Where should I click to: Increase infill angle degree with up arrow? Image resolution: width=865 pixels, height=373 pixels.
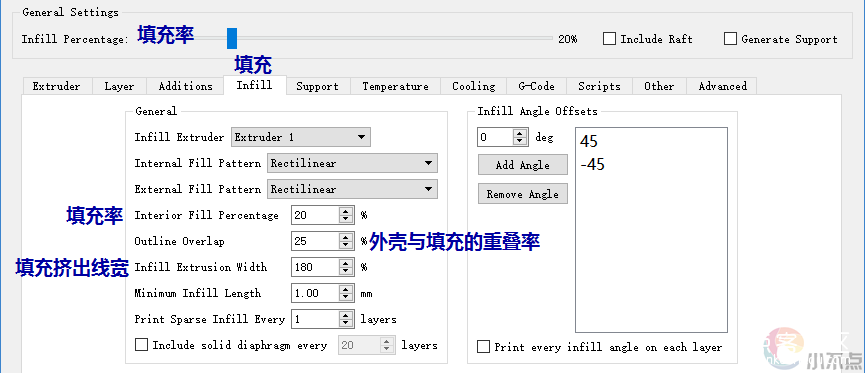520,133
